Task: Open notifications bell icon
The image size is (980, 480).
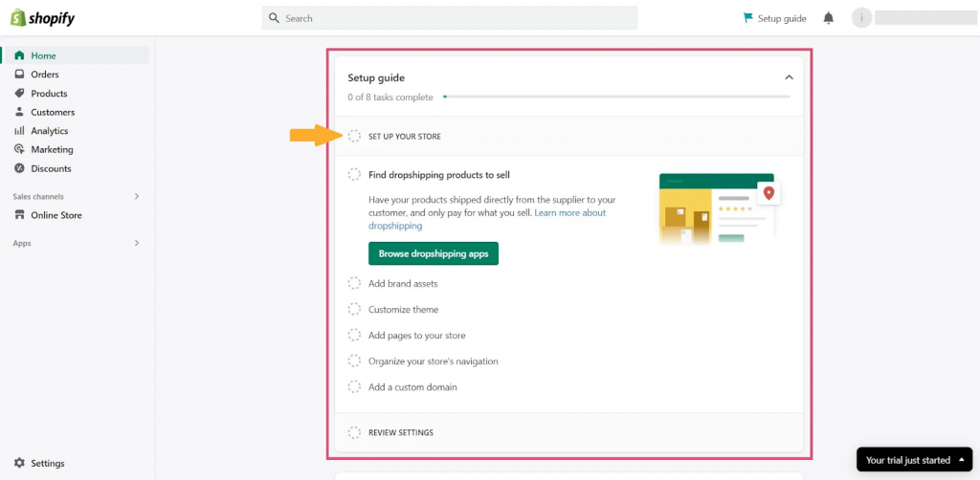Action: pyautogui.click(x=828, y=18)
